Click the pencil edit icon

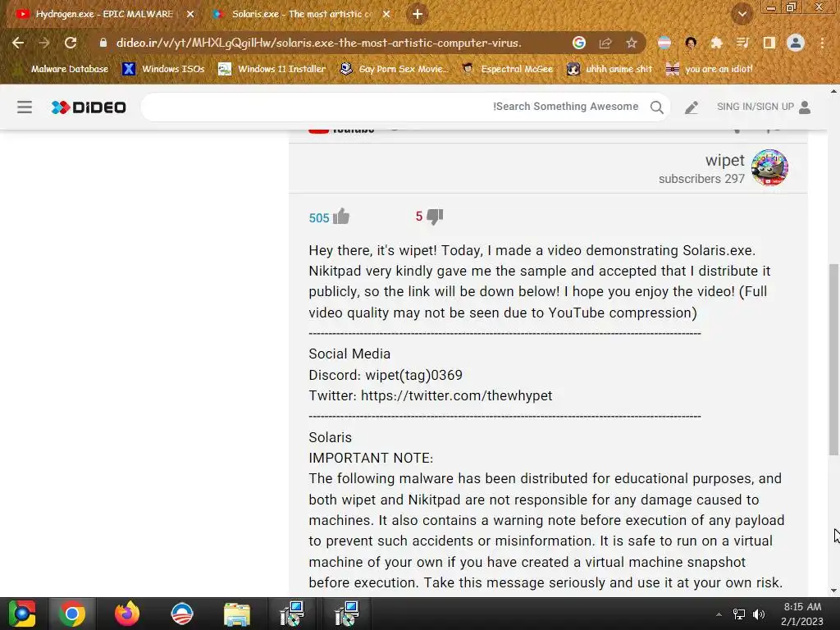coord(691,107)
